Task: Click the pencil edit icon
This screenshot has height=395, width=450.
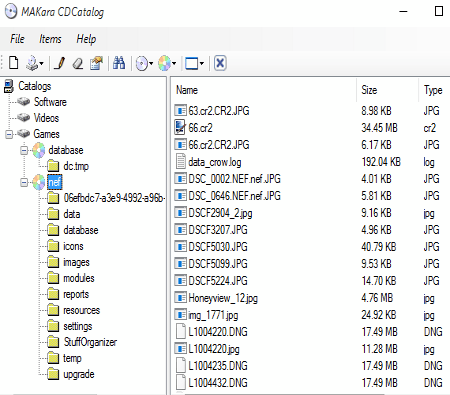Action: 60,63
